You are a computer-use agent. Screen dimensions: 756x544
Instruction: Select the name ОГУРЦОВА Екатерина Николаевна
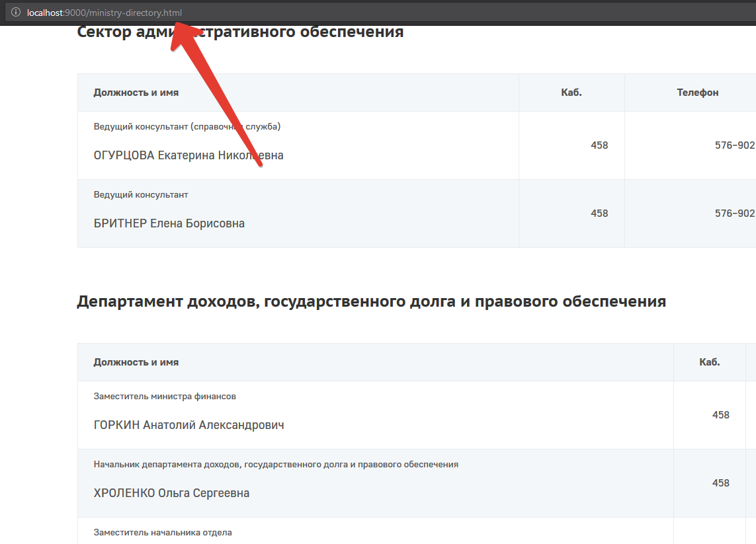click(189, 155)
